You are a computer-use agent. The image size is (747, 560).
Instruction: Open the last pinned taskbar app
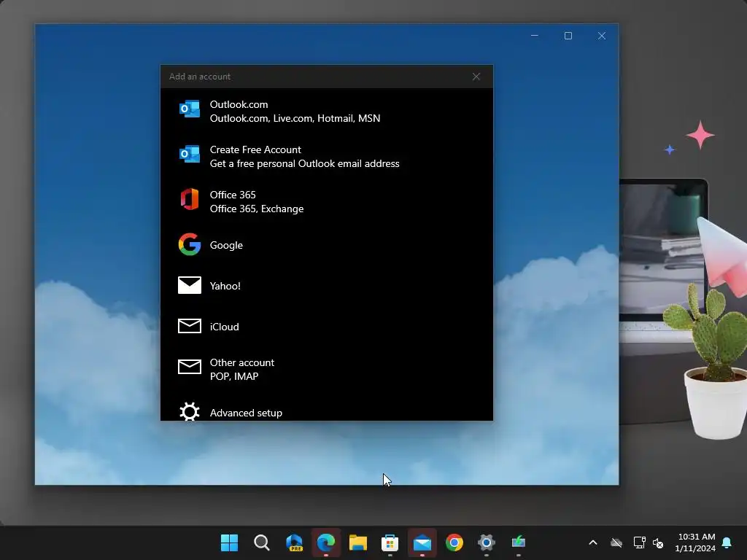point(519,542)
